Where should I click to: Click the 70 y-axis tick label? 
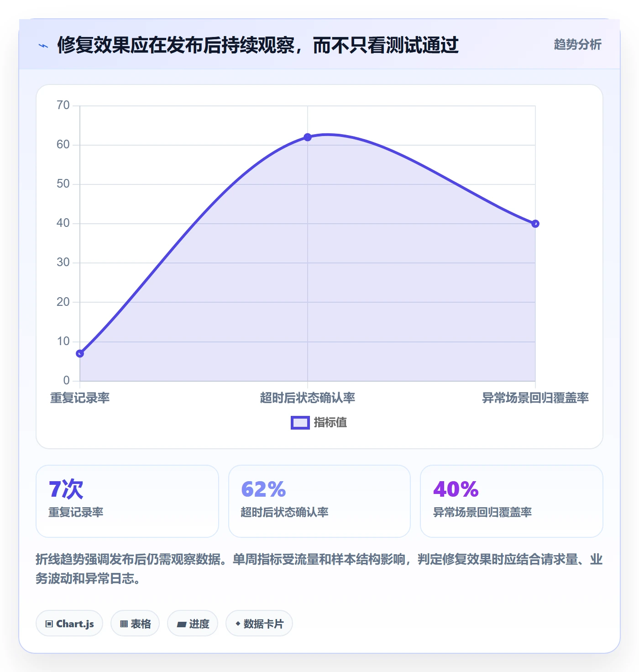pyautogui.click(x=63, y=105)
